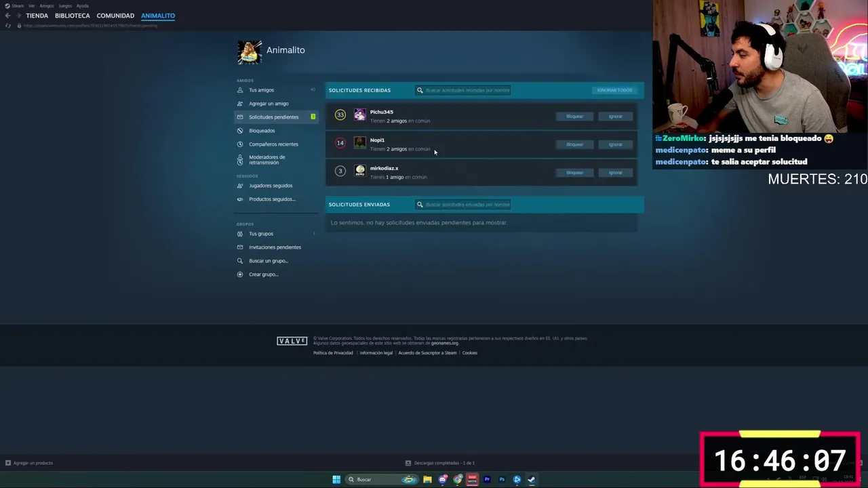Open the COMUNIDAD tab
Viewport: 868px width, 488px height.
click(x=115, y=16)
